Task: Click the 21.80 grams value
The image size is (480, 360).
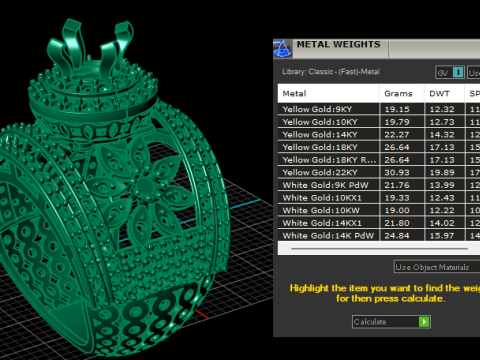Action: [x=397, y=223]
